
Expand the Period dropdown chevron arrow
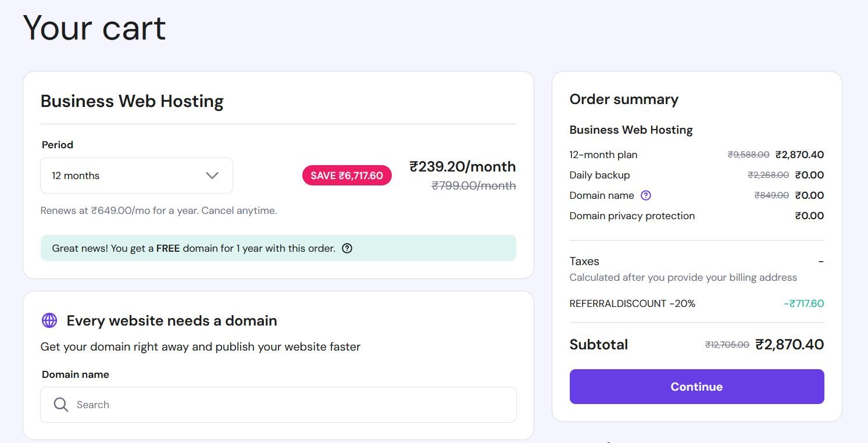pyautogui.click(x=212, y=176)
